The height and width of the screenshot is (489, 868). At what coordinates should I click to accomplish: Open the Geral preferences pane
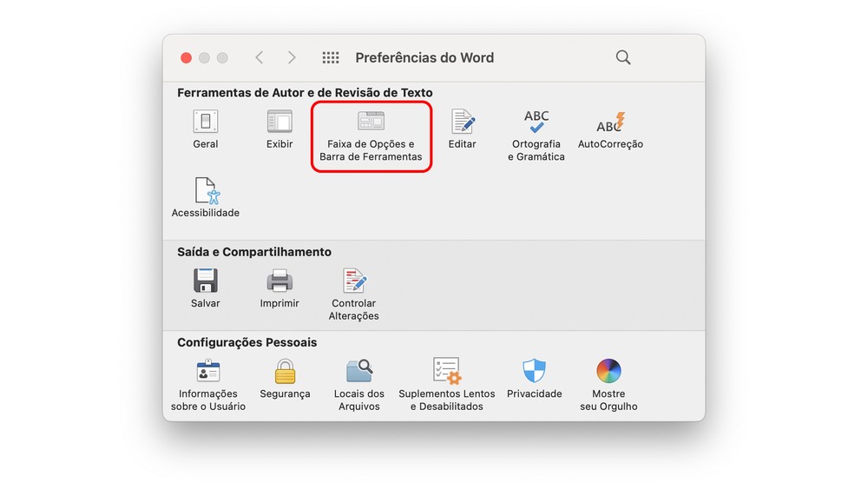pos(206,129)
